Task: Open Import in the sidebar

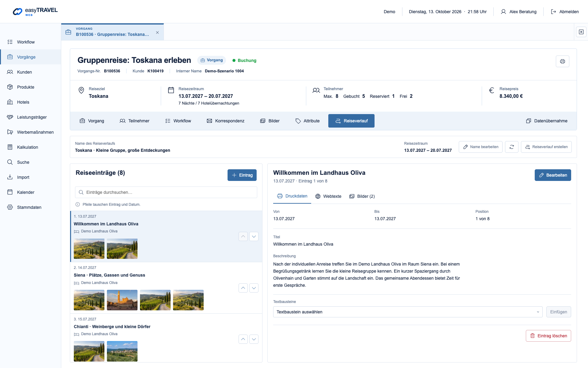Action: point(31,177)
